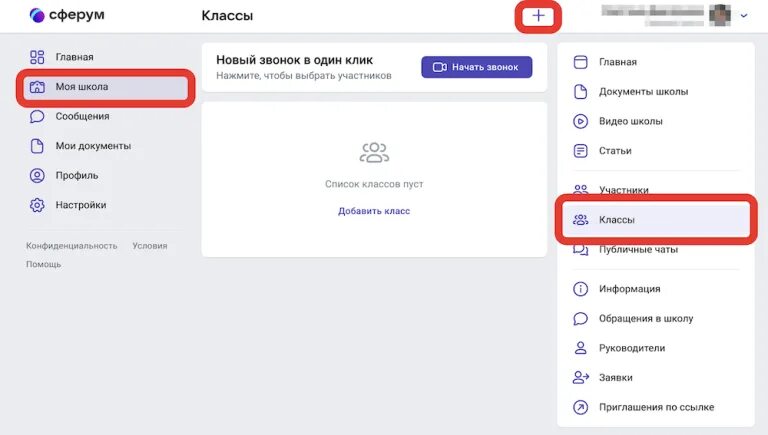Click the user avatar thumbnail
This screenshot has width=768, height=435.
(x=720, y=15)
